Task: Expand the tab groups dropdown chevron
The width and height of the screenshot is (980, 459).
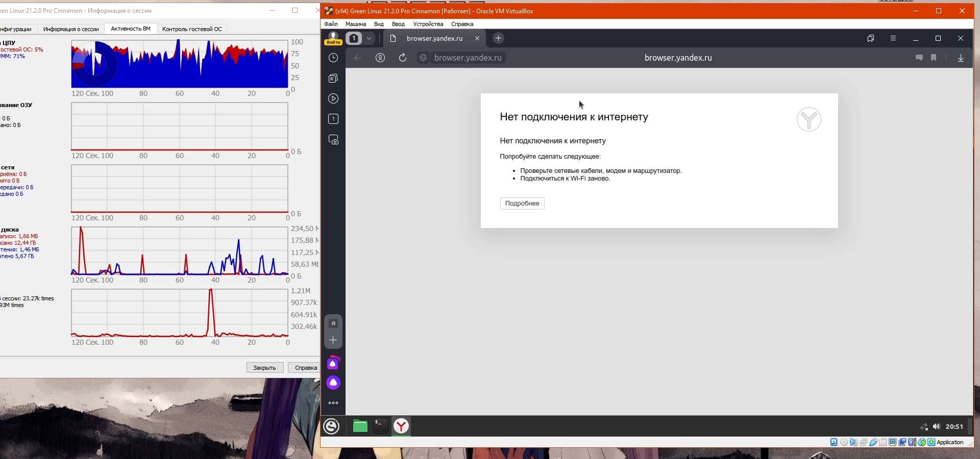Action: point(369,38)
